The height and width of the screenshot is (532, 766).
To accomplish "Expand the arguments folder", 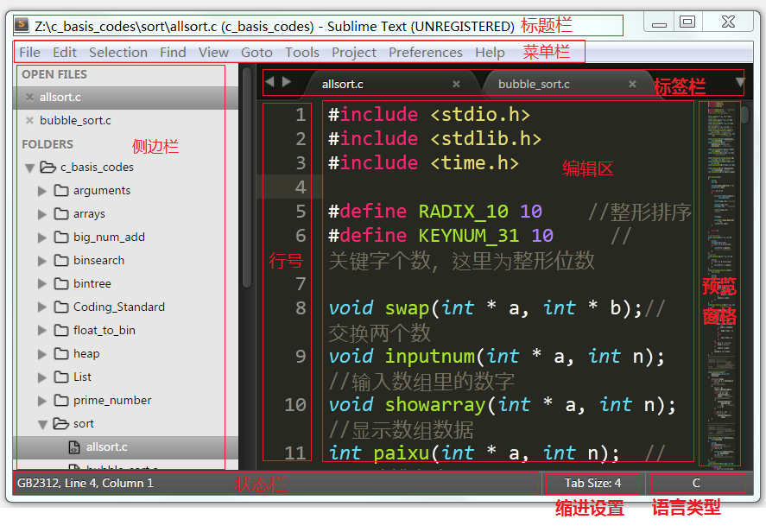I will [x=42, y=191].
